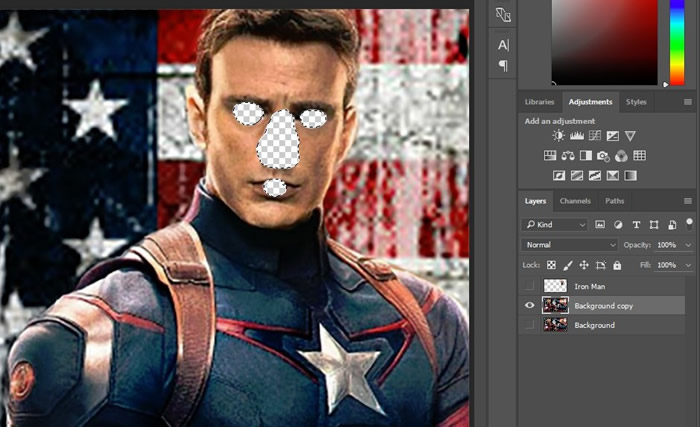Switch to the Channels tab
The image size is (700, 427).
pyautogui.click(x=575, y=201)
